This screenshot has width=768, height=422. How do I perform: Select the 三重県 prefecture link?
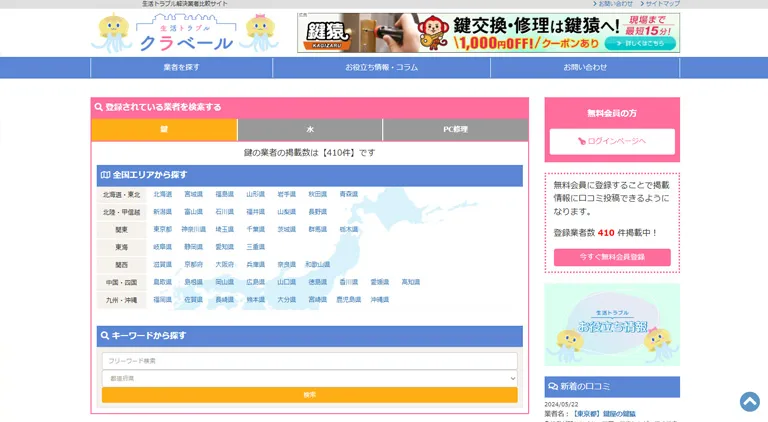click(255, 247)
